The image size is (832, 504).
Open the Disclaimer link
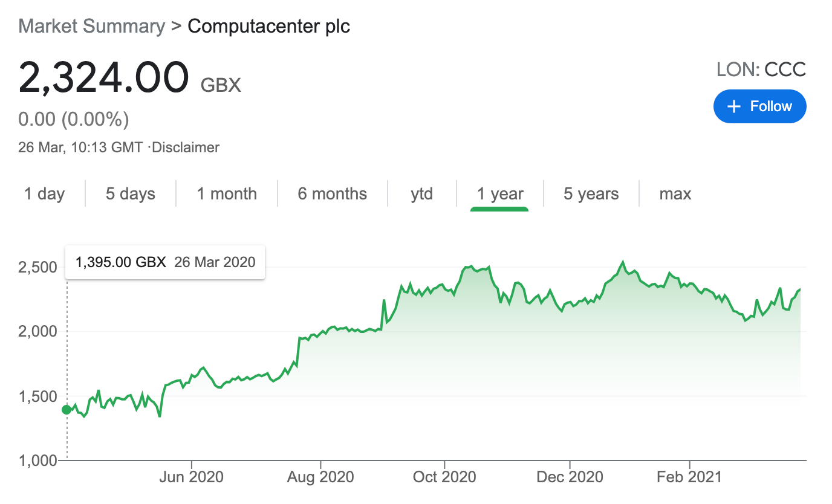coord(185,147)
